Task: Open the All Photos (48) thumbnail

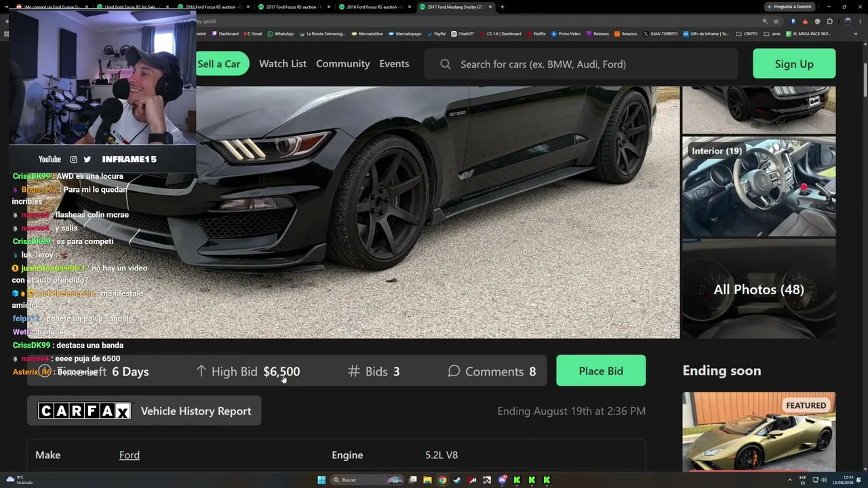Action: pos(759,289)
